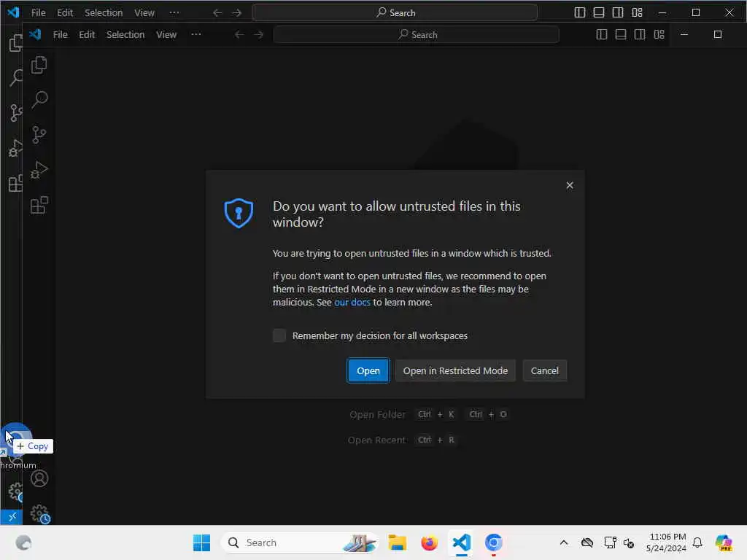The image size is (747, 560).
Task: Click the Open button in trust dialog
Action: click(368, 370)
